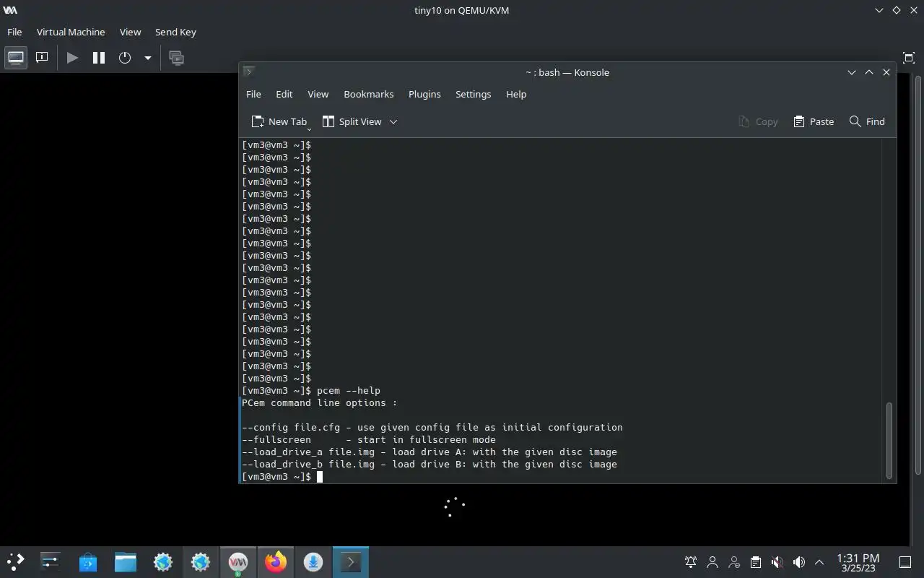Open Konsole View menu
Viewport: 924px width, 578px height.
[x=318, y=94]
